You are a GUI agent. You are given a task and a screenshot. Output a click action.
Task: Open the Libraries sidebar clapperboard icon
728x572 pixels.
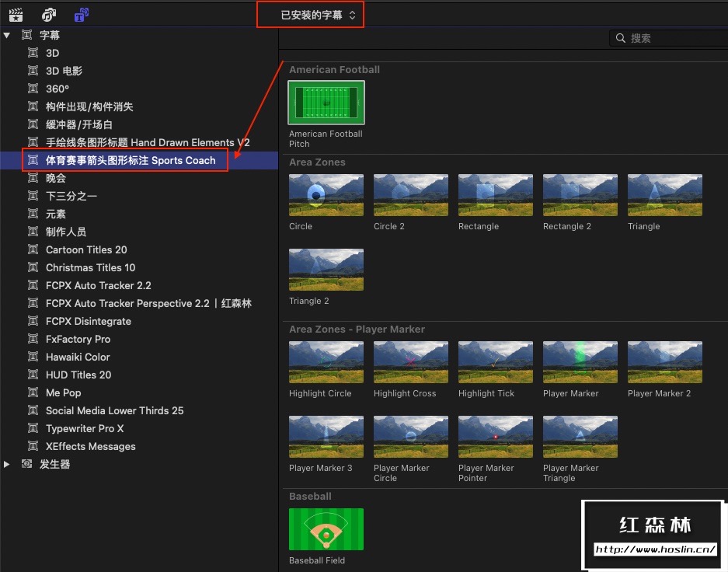point(16,15)
